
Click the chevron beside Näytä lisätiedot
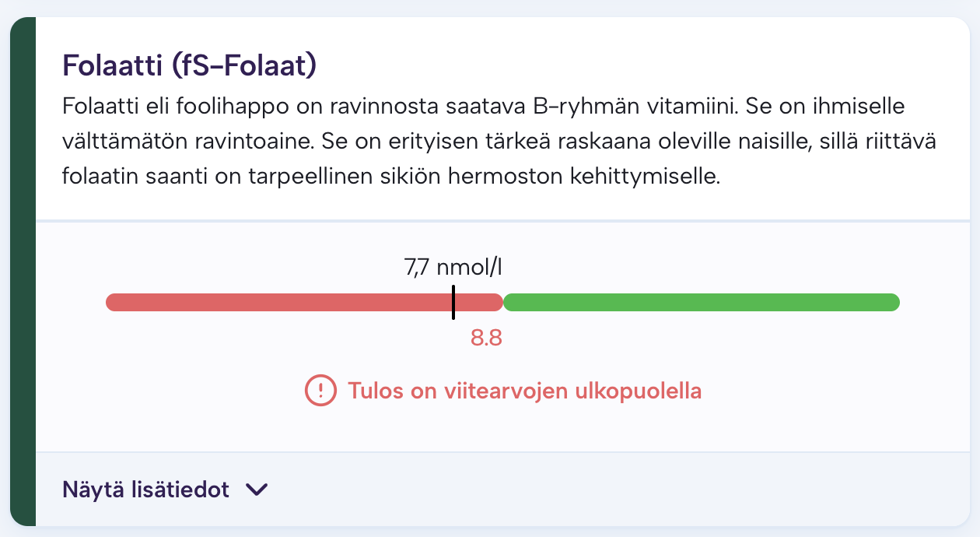[256, 490]
